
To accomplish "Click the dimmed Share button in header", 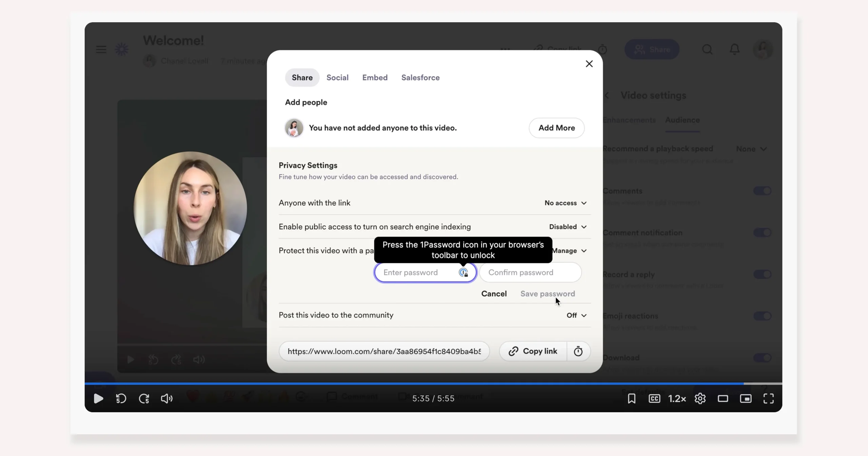I will pos(652,50).
